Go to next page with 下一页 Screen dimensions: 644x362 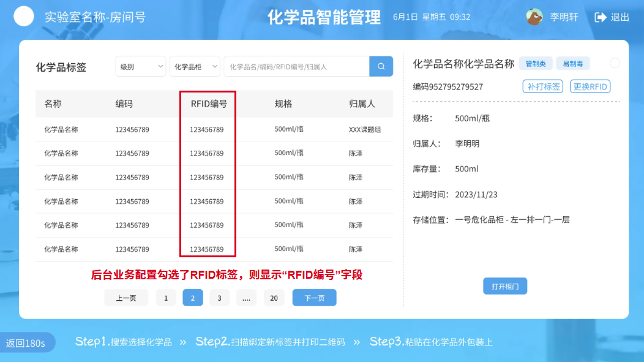(x=314, y=298)
